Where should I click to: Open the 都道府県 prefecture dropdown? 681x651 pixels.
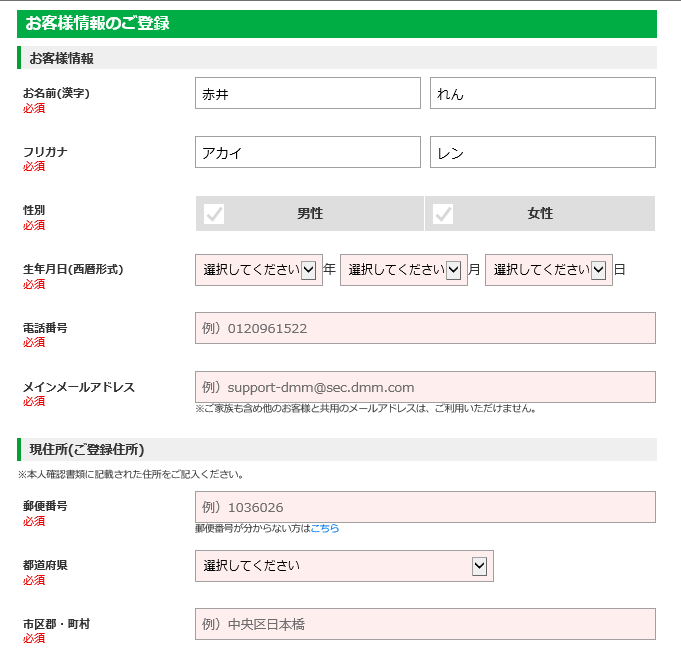point(344,566)
